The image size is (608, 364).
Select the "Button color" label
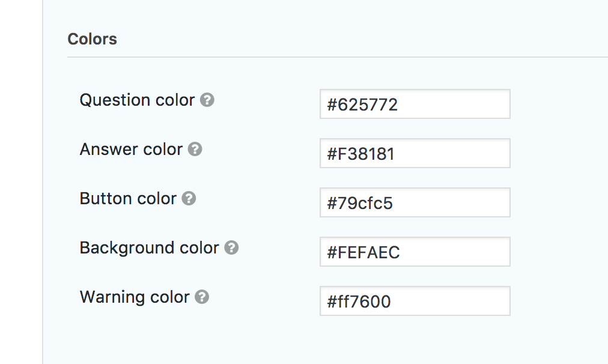pyautogui.click(x=128, y=199)
